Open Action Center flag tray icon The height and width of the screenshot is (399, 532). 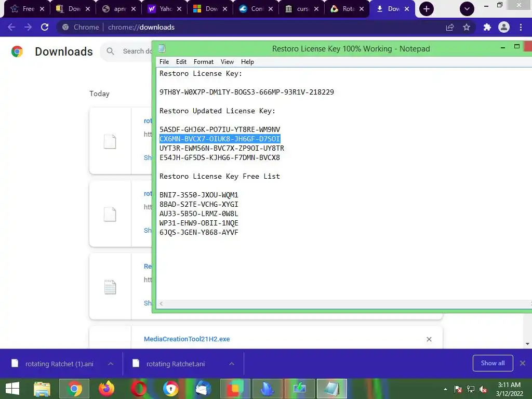pyautogui.click(x=458, y=389)
